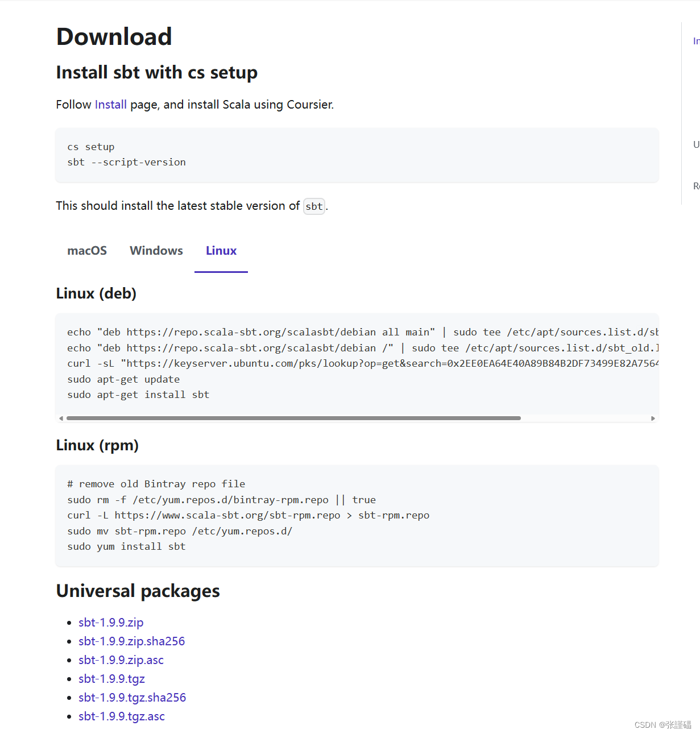Click the 'sudo yum install sbt' line
Viewport: 700px width, 734px height.
[x=126, y=546]
